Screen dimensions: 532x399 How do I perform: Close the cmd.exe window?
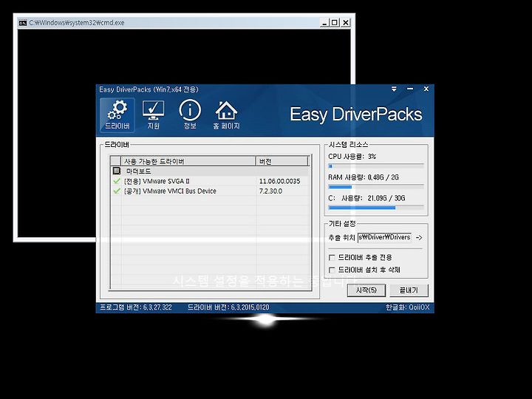tap(345, 23)
